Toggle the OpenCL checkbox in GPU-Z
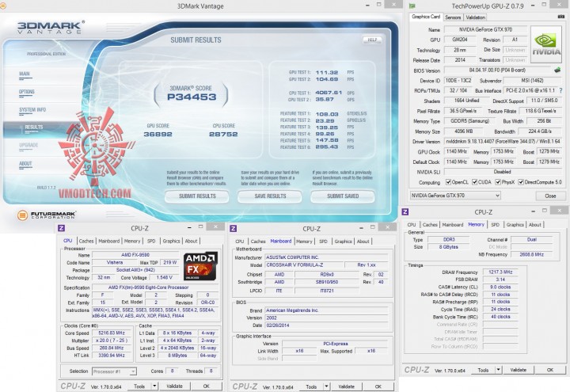 448,182
